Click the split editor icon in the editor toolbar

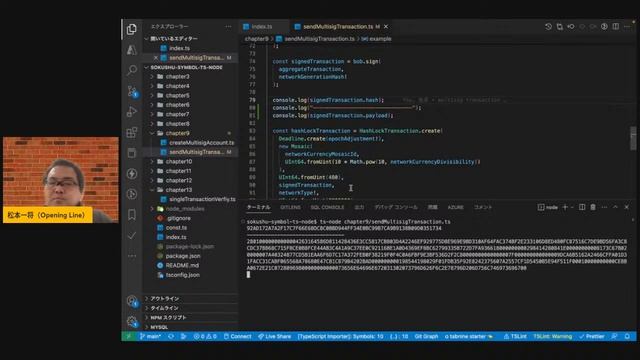pyautogui.click(x=616, y=27)
